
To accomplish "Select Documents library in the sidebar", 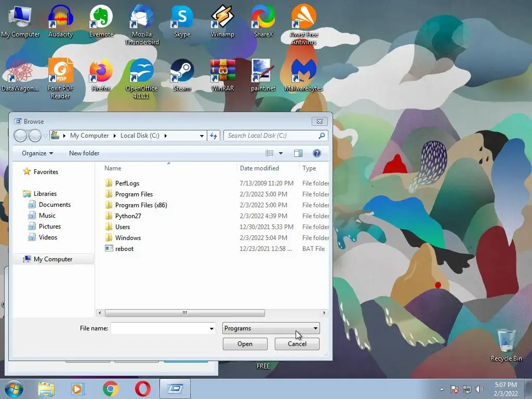I will (55, 205).
